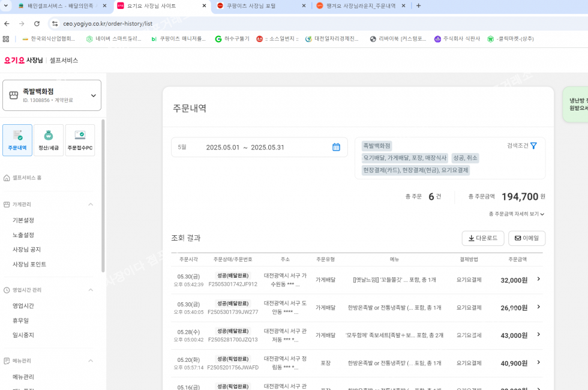Expand 총 주문금액 자세히 보기
The width and height of the screenshot is (588, 390).
(x=517, y=214)
